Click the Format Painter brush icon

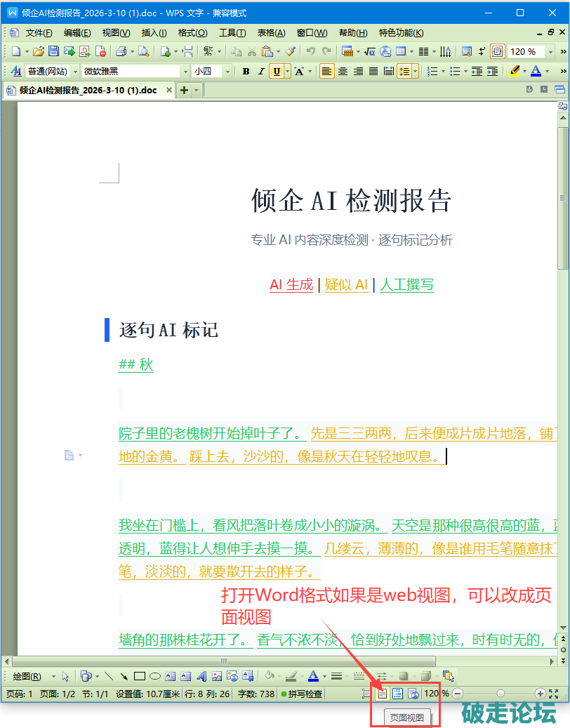tap(291, 51)
